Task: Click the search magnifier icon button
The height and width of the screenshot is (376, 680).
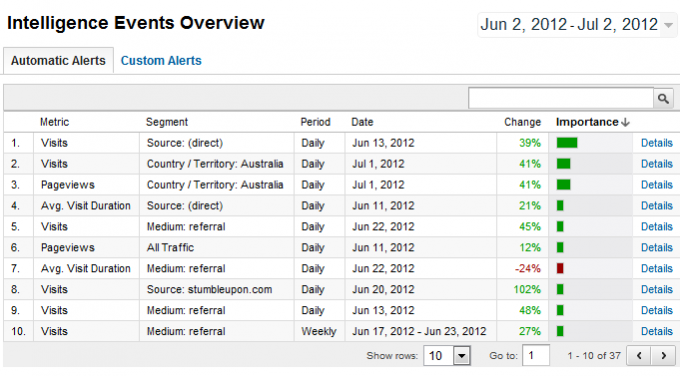Action: point(663,98)
